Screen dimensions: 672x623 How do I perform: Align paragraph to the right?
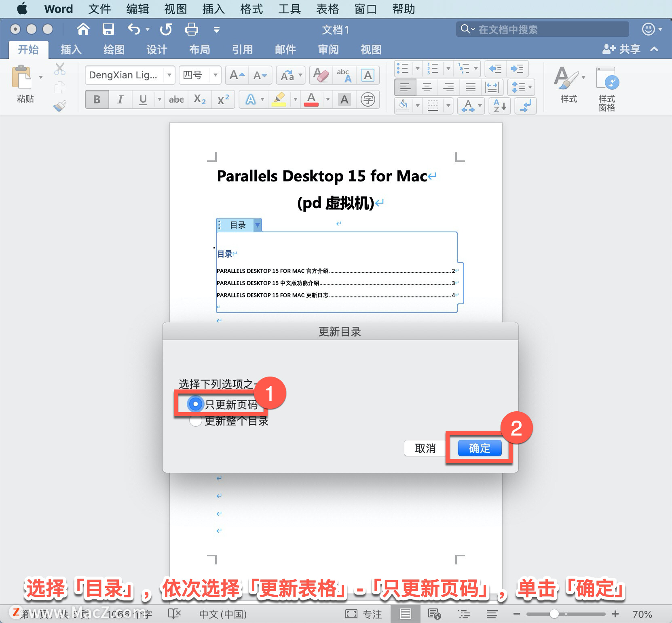(x=448, y=87)
